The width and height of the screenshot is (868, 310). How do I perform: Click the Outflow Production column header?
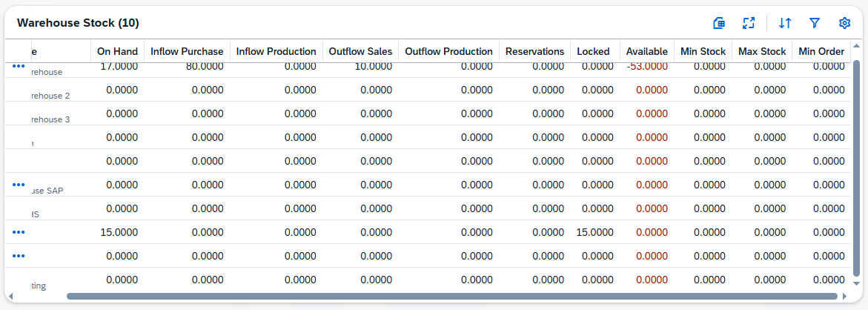pos(449,51)
